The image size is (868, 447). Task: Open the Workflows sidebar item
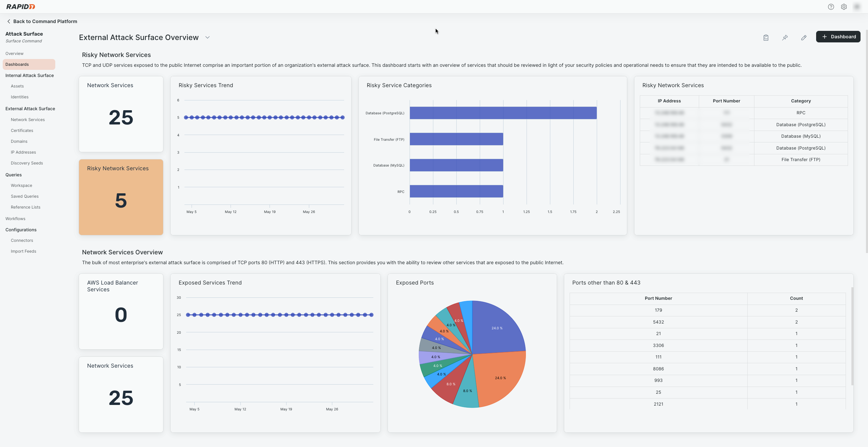15,219
